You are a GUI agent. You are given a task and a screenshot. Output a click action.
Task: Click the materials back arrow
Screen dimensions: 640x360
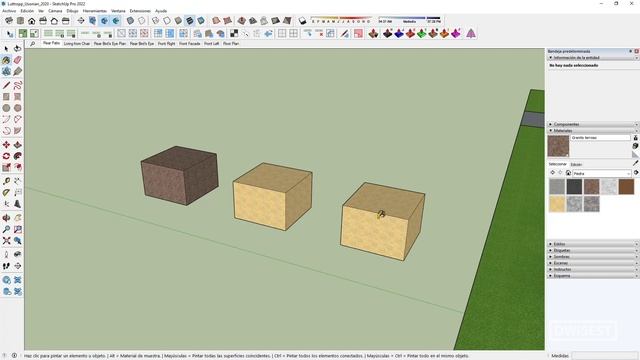[553, 173]
